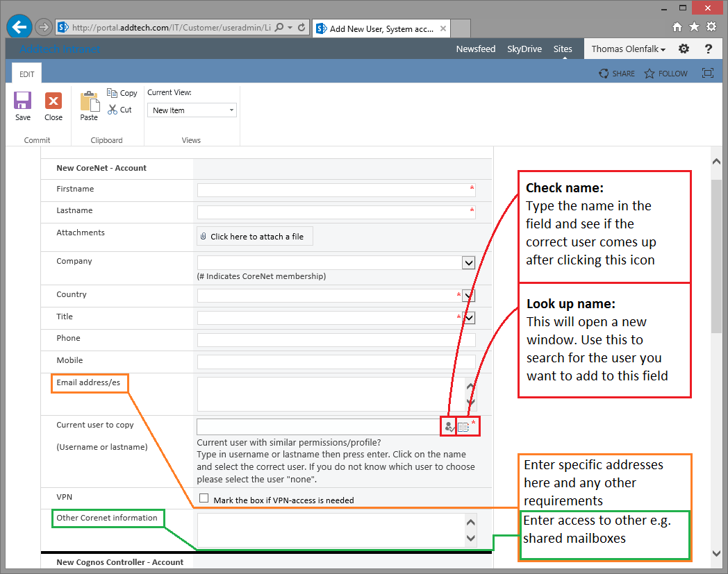This screenshot has height=574, width=728.
Task: Click into the Lastname field
Action: click(x=336, y=212)
